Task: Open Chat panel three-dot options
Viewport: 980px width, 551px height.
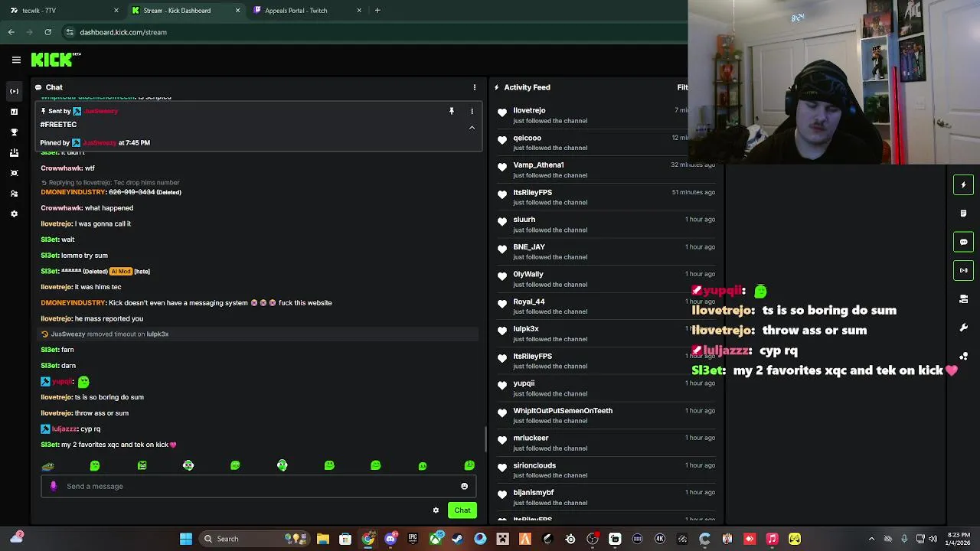Action: click(x=474, y=87)
